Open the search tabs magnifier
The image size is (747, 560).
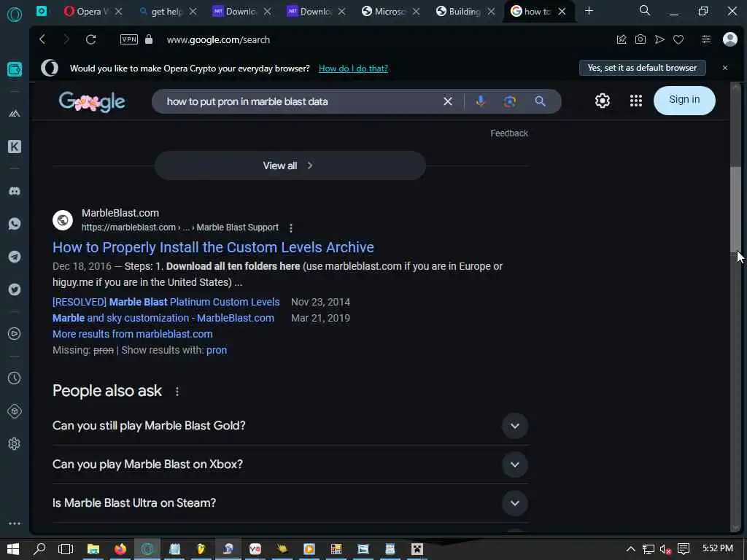pos(645,10)
